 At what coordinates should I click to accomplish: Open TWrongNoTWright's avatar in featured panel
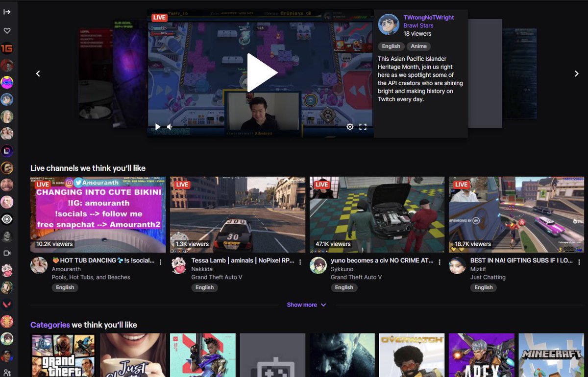point(389,24)
